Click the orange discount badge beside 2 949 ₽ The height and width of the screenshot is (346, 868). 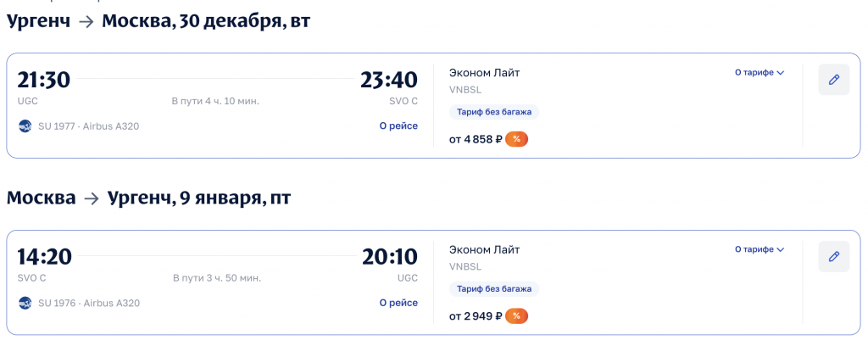[x=516, y=316]
